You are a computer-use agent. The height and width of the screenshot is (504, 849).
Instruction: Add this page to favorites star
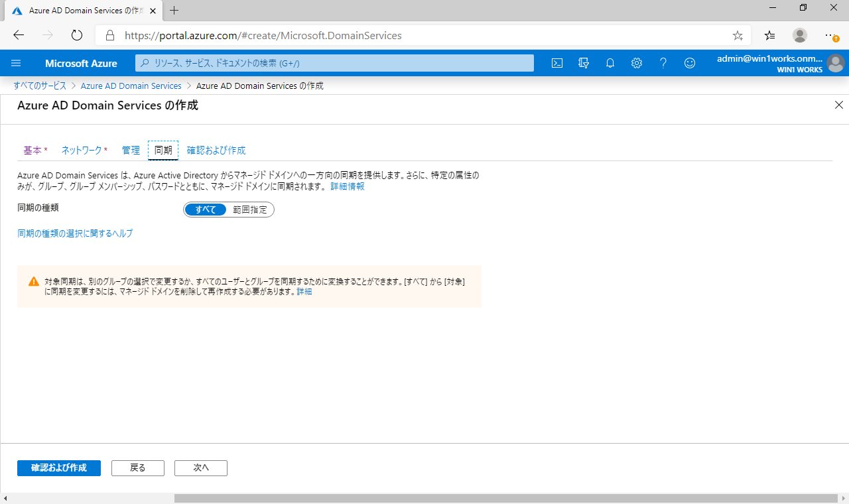pyautogui.click(x=738, y=35)
